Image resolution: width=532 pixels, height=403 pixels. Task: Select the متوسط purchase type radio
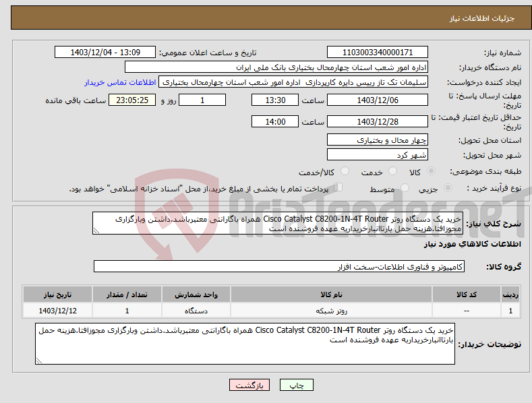pos(405,188)
